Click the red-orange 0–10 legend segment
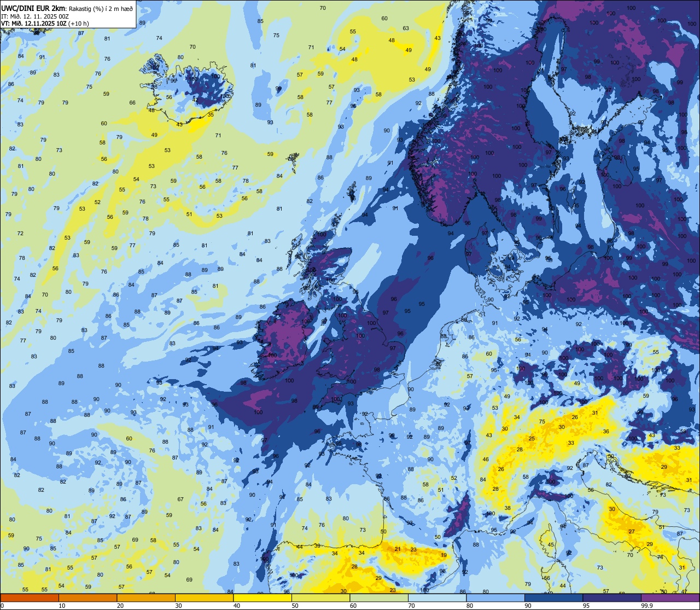Image resolution: width=700 pixels, height=610 pixels. point(30,597)
